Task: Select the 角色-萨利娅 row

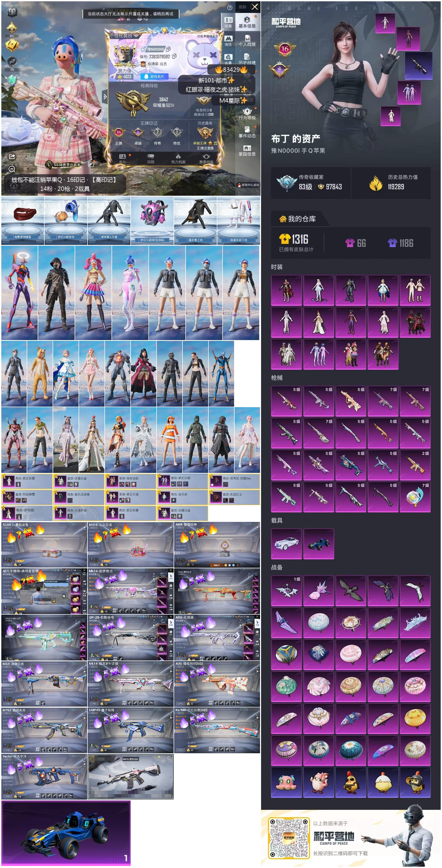Action: pyautogui.click(x=27, y=513)
